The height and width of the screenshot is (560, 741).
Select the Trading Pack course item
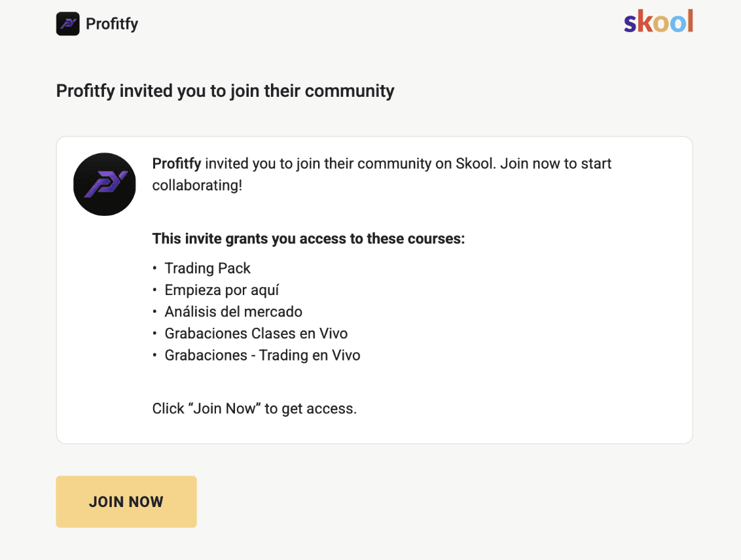[x=208, y=268]
